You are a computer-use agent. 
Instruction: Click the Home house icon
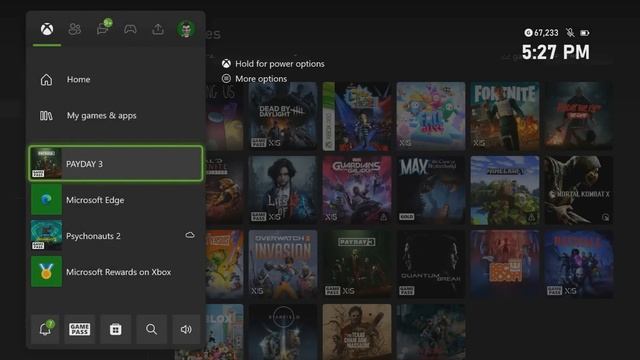[46, 80]
